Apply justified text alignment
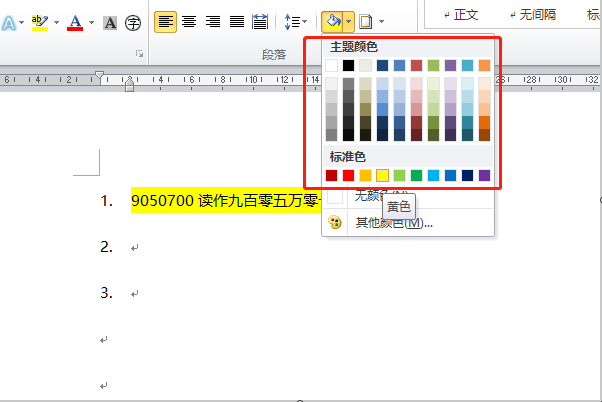This screenshot has width=602, height=402. (x=236, y=22)
